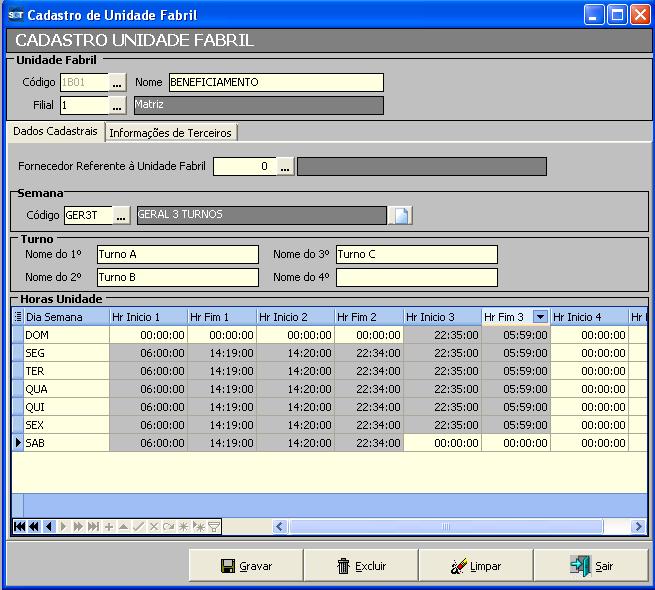The height and width of the screenshot is (590, 655).
Task: Click the previous page double-arrow navigator icon
Action: 33,526
